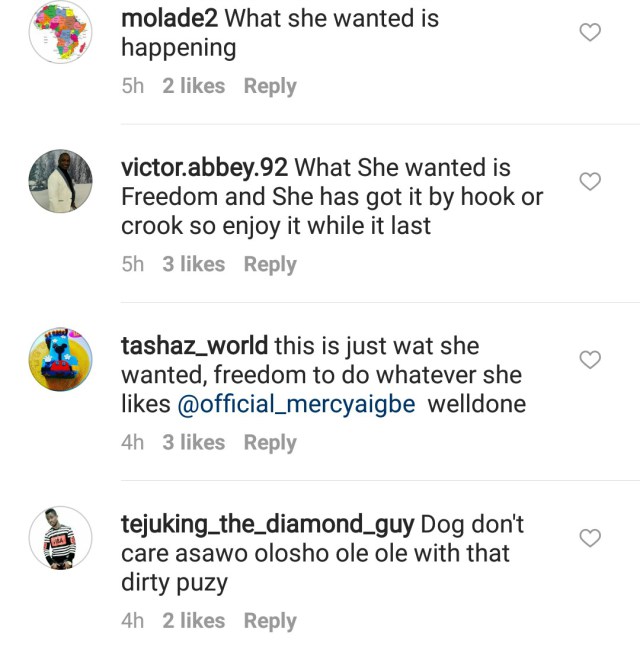Reply to tejuking_the_diamond_guy's comment

[x=270, y=621]
